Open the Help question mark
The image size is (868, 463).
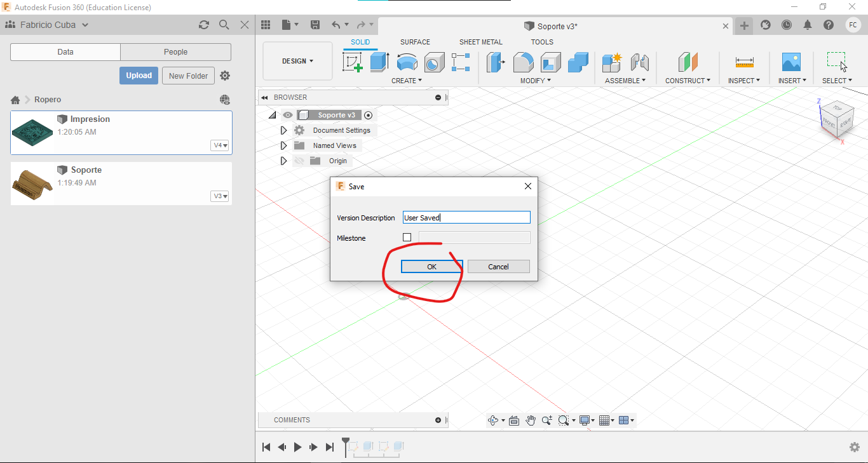[x=829, y=25]
